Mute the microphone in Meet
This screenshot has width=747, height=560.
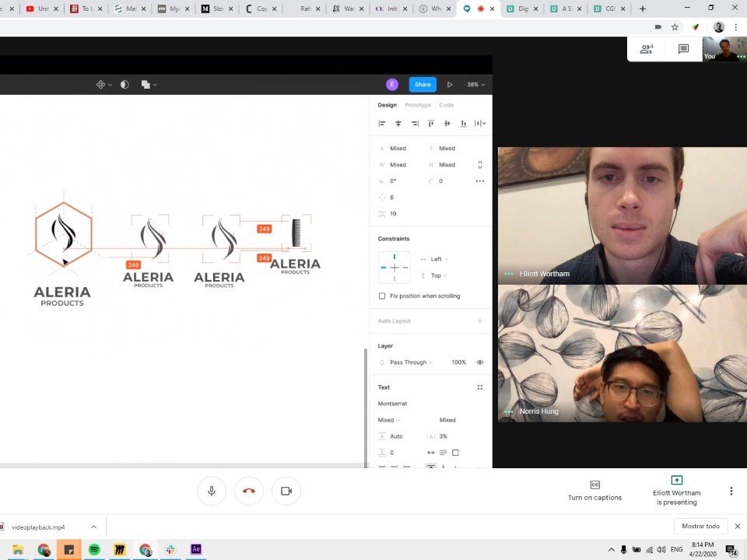[212, 491]
